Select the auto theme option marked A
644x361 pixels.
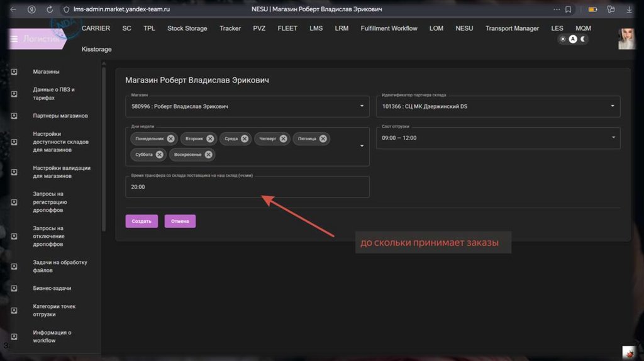(573, 39)
